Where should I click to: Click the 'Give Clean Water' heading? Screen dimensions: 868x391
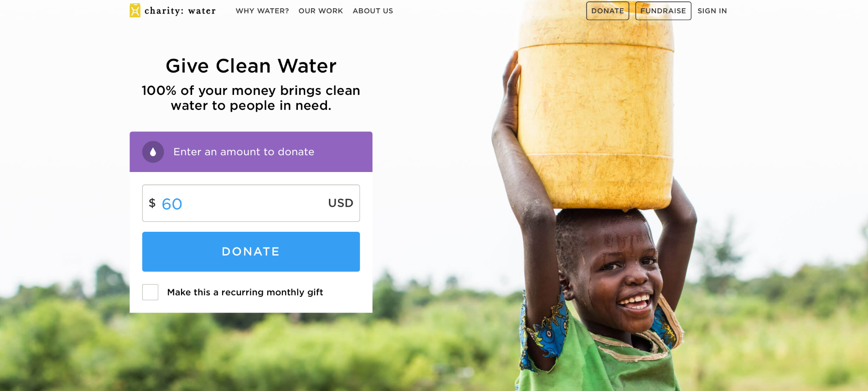[251, 66]
